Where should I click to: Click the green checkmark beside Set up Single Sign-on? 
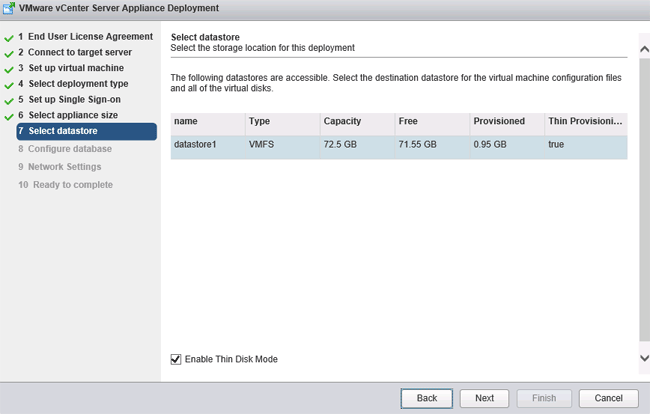pyautogui.click(x=9, y=102)
